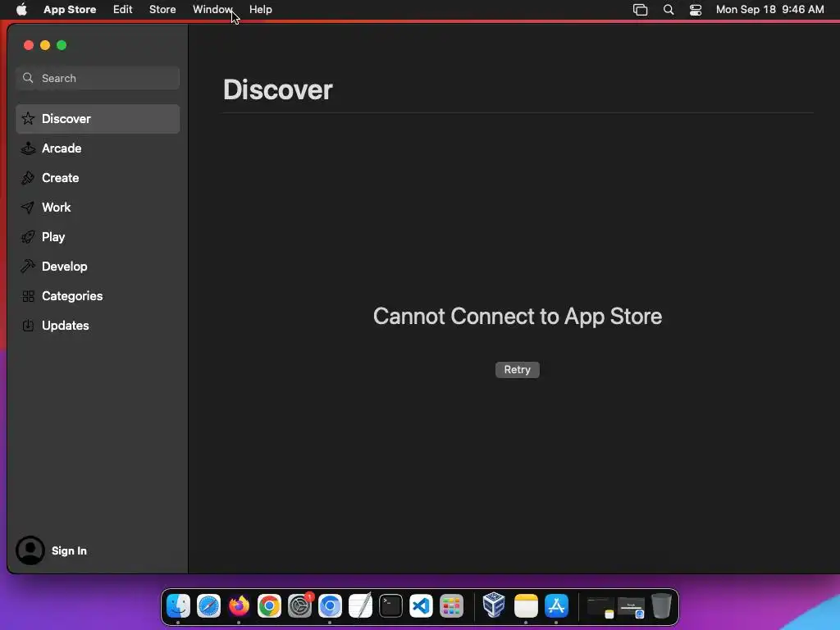The width and height of the screenshot is (840, 630).
Task: Show the date and time panel
Action: 769,10
